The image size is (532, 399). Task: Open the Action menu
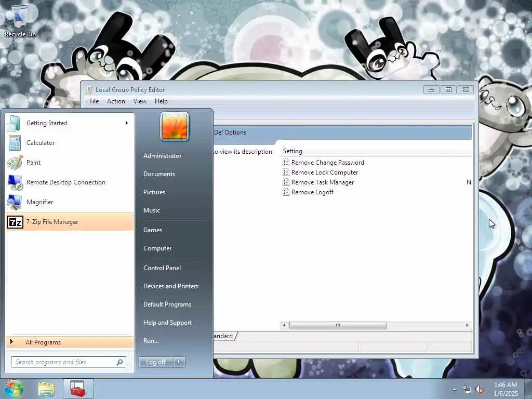tap(116, 101)
